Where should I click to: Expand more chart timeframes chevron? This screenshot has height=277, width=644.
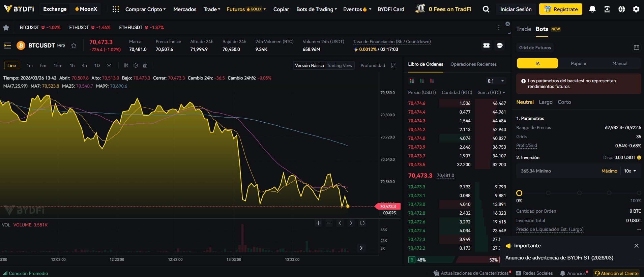click(109, 66)
